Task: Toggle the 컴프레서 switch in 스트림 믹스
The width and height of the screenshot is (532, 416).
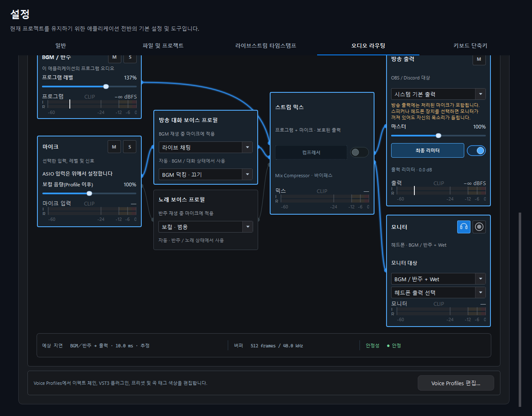Action: pos(360,152)
